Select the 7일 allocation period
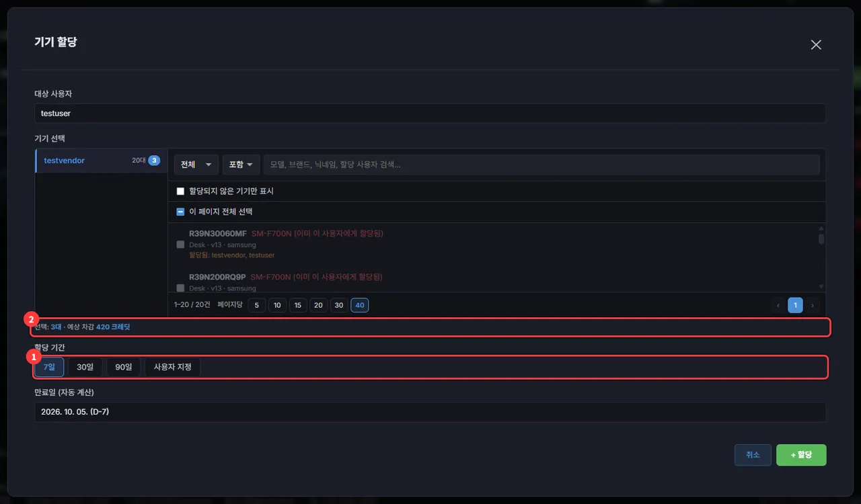The image size is (861, 504). coord(49,367)
